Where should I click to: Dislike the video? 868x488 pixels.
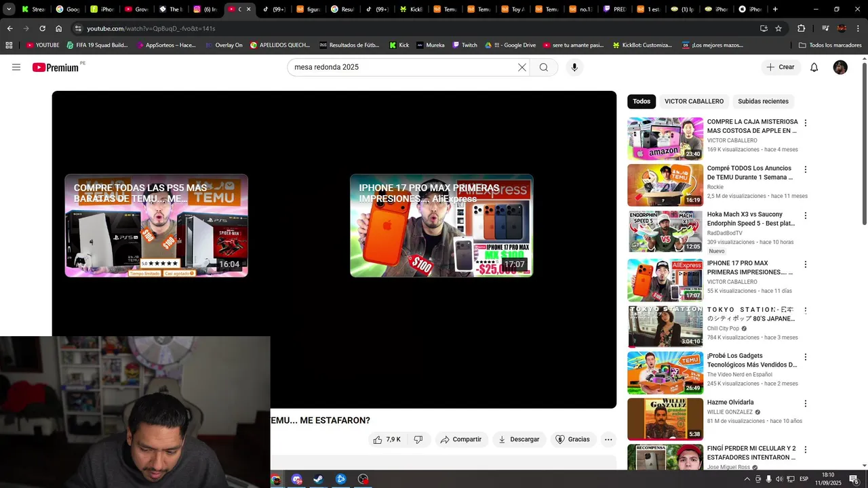[x=418, y=439]
